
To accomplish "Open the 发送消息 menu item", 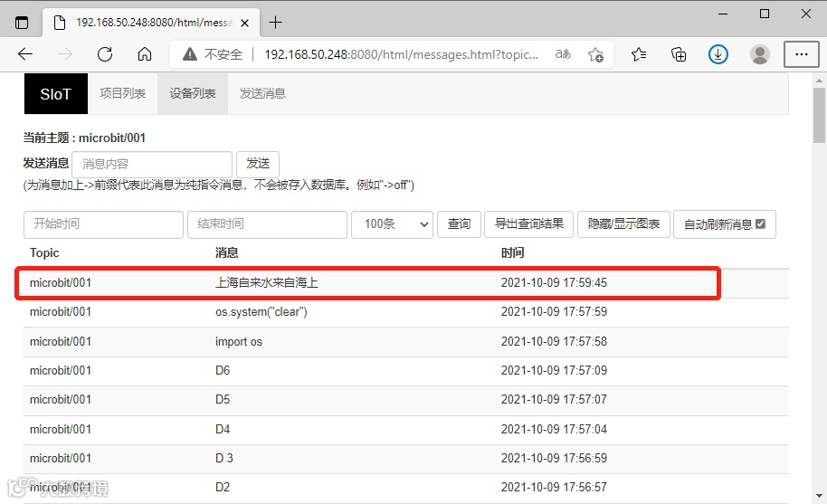I will [x=262, y=94].
